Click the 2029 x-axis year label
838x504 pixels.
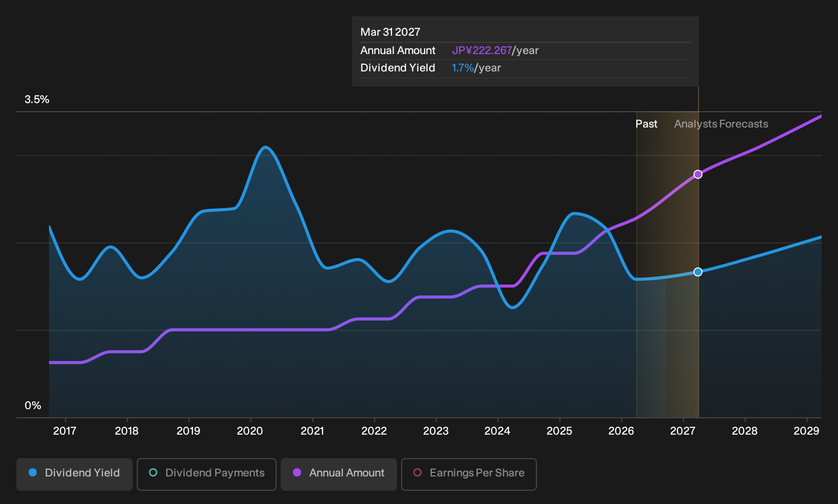coord(806,431)
